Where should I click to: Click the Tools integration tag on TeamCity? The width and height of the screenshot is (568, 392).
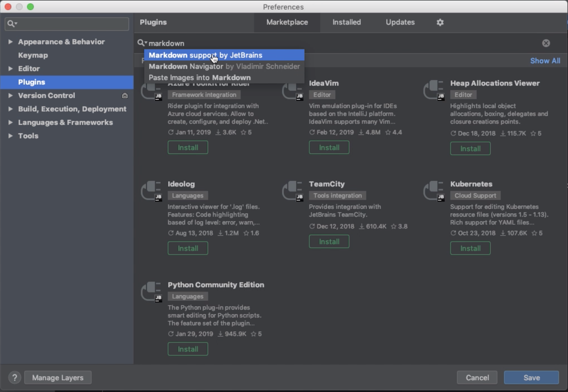point(337,196)
